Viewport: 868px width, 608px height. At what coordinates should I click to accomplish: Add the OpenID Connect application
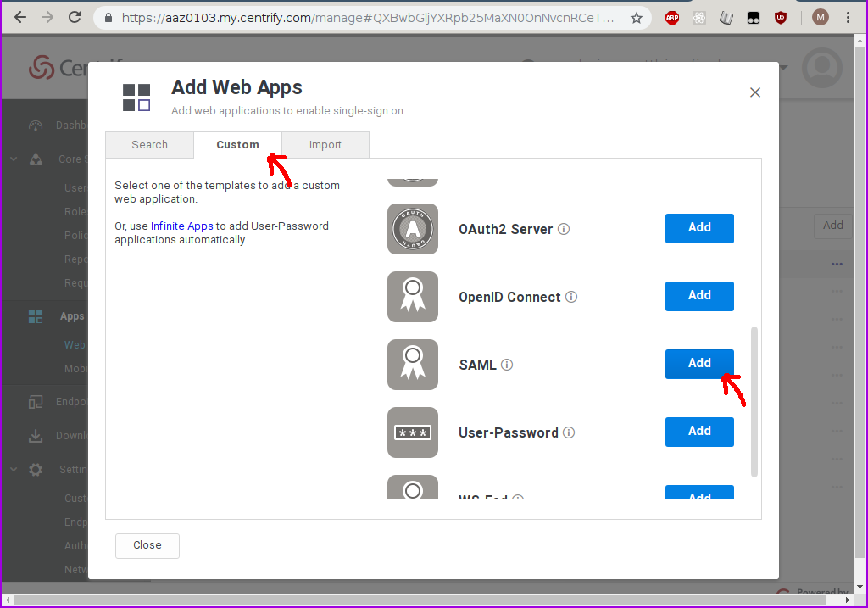tap(699, 296)
